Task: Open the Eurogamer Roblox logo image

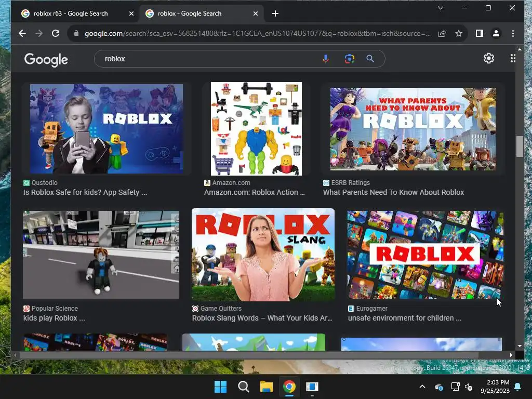Action: (x=425, y=255)
